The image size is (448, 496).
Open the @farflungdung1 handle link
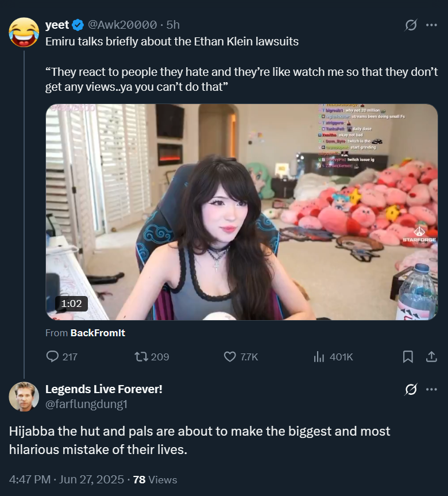[x=86, y=404]
